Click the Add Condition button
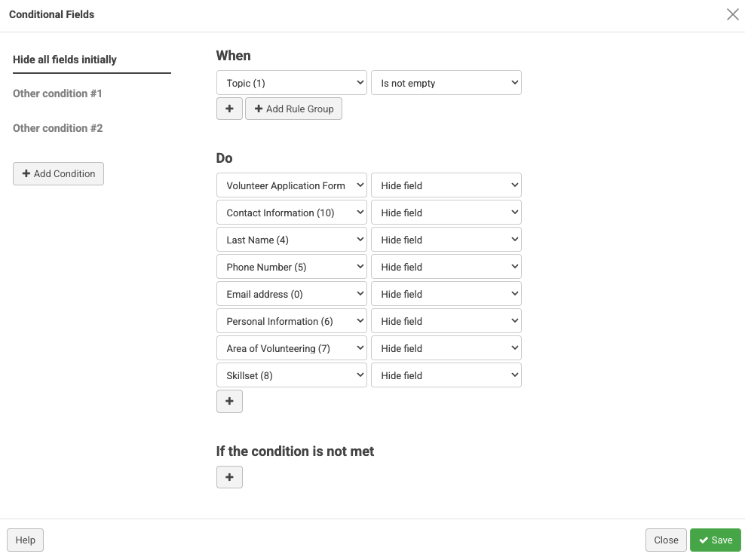 click(x=58, y=173)
